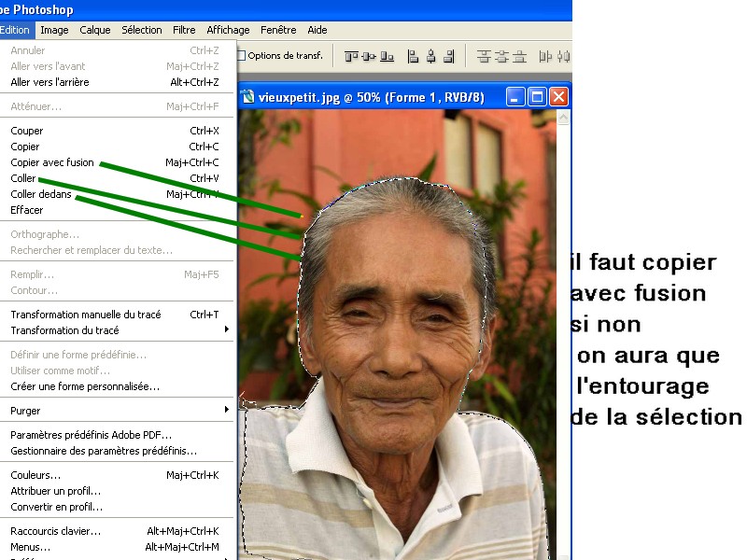This screenshot has width=747, height=560.
Task: Choose Couper from the Edition menu
Action: (118, 131)
